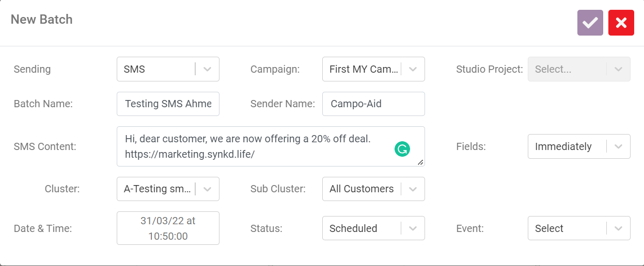Click the Date & Time picker field
The height and width of the screenshot is (266, 644).
(168, 228)
